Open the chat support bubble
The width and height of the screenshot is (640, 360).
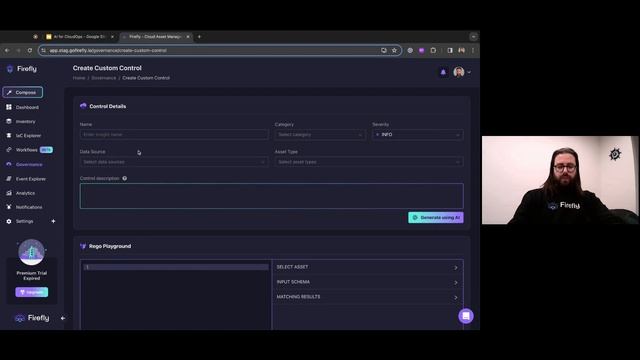(466, 316)
